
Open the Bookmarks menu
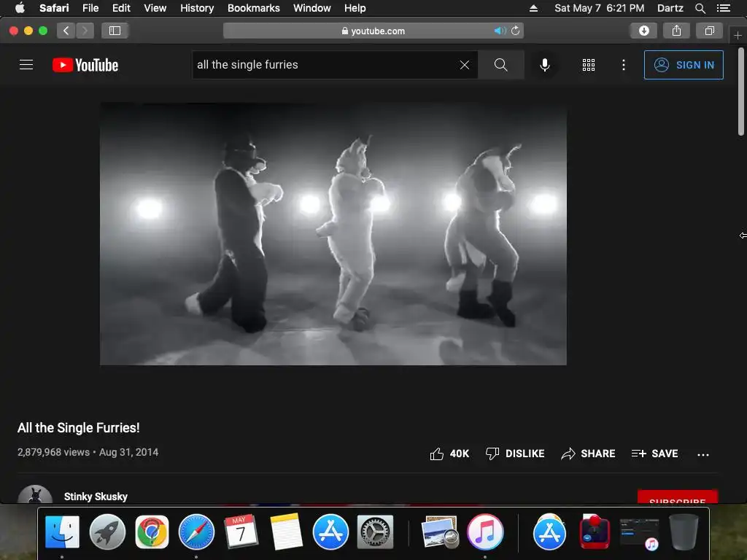pyautogui.click(x=253, y=8)
